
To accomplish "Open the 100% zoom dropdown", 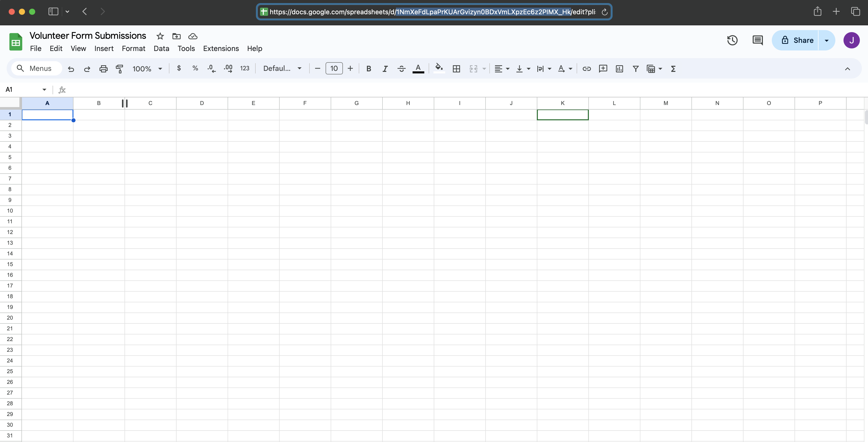I will [147, 69].
